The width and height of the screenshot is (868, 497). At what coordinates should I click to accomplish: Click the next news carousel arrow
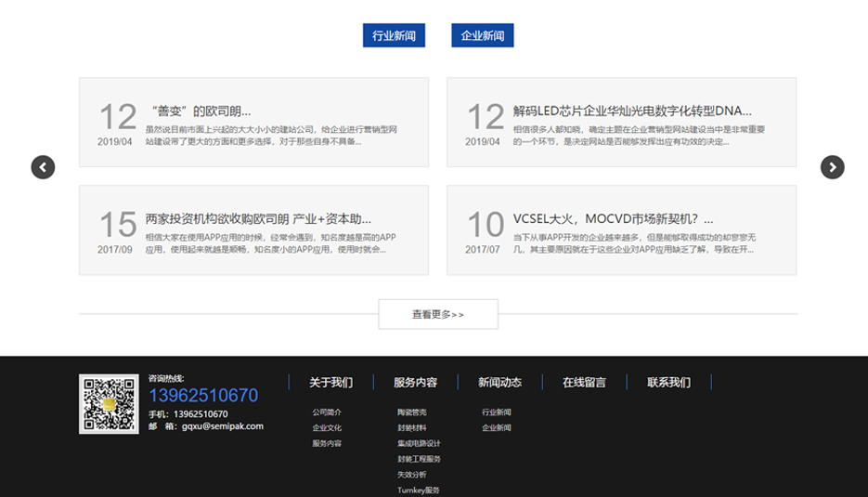coord(832,167)
